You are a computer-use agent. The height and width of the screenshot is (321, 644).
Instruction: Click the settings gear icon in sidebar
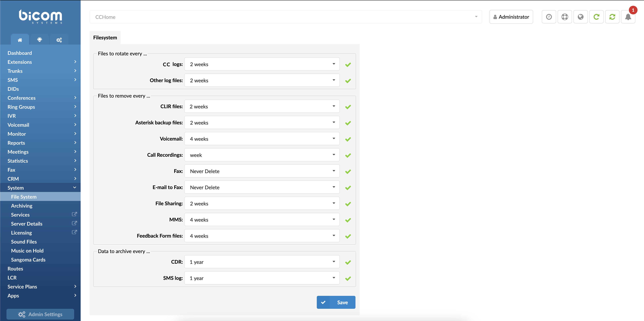[x=60, y=40]
